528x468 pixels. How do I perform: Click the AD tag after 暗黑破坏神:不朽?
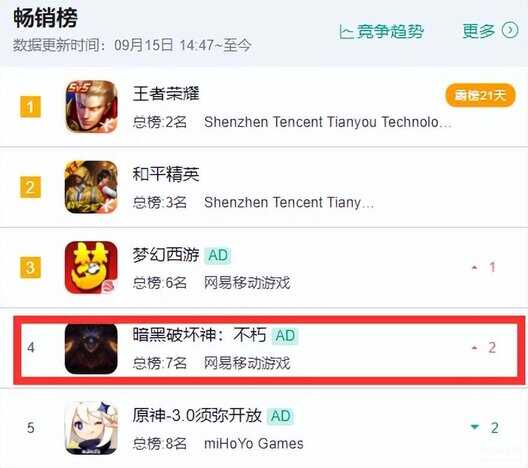285,336
